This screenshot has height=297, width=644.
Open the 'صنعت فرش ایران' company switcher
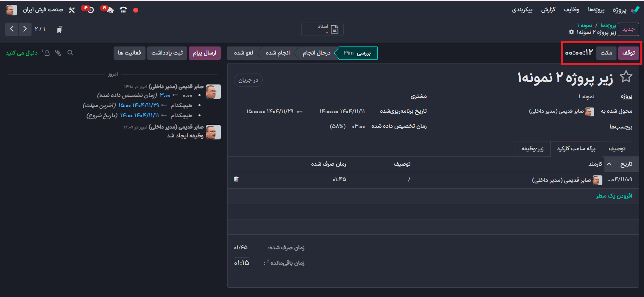43,10
